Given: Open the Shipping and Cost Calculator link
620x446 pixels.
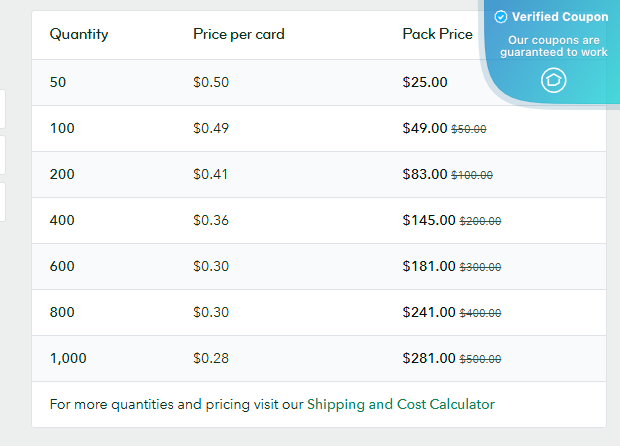Looking at the screenshot, I should 400,404.
